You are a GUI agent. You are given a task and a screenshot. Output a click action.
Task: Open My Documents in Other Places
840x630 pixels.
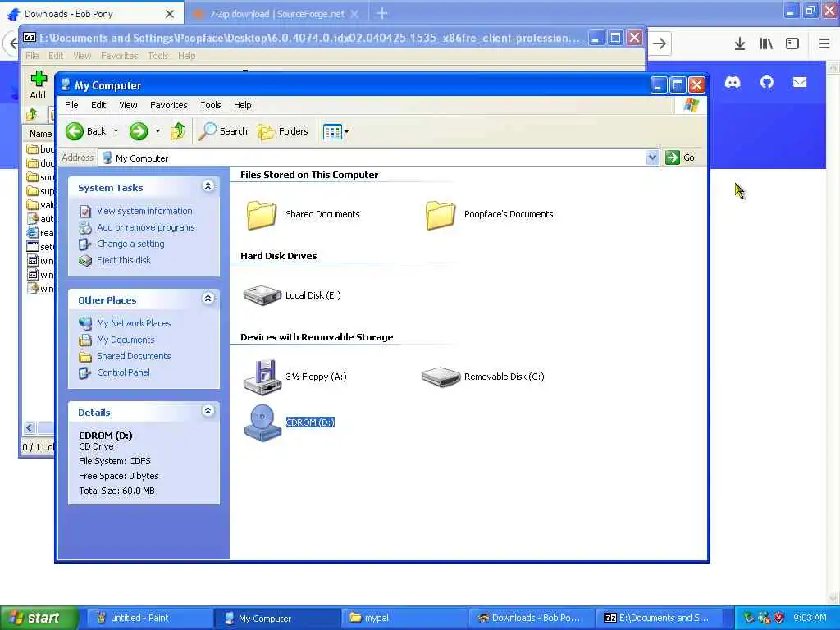pos(126,340)
